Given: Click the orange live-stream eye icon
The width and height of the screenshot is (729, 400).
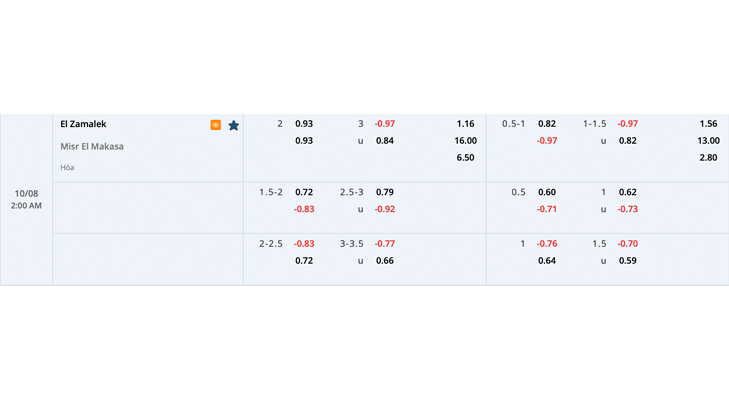Looking at the screenshot, I should (x=215, y=125).
